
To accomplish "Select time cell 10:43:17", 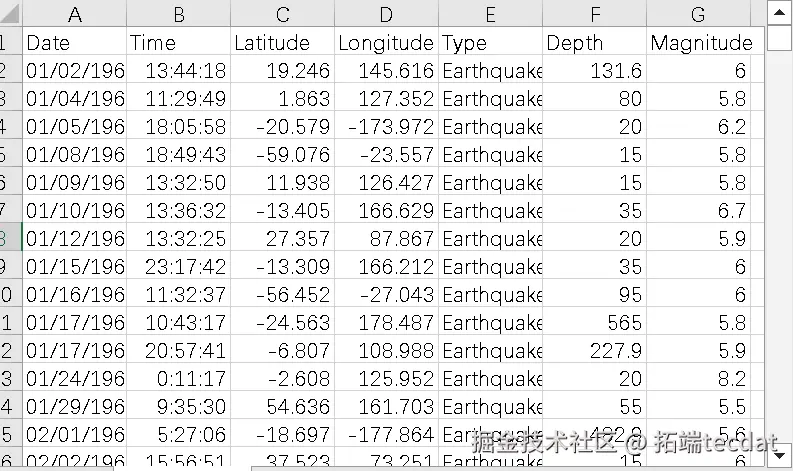I will pyautogui.click(x=179, y=321).
